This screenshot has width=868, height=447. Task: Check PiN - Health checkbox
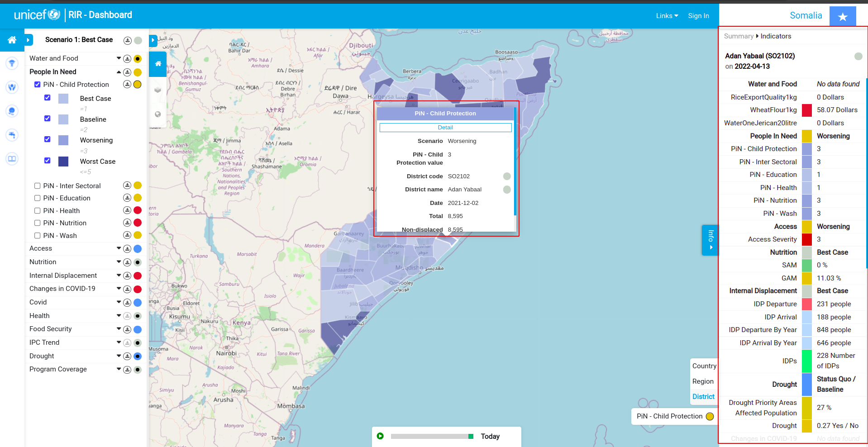pyautogui.click(x=38, y=211)
